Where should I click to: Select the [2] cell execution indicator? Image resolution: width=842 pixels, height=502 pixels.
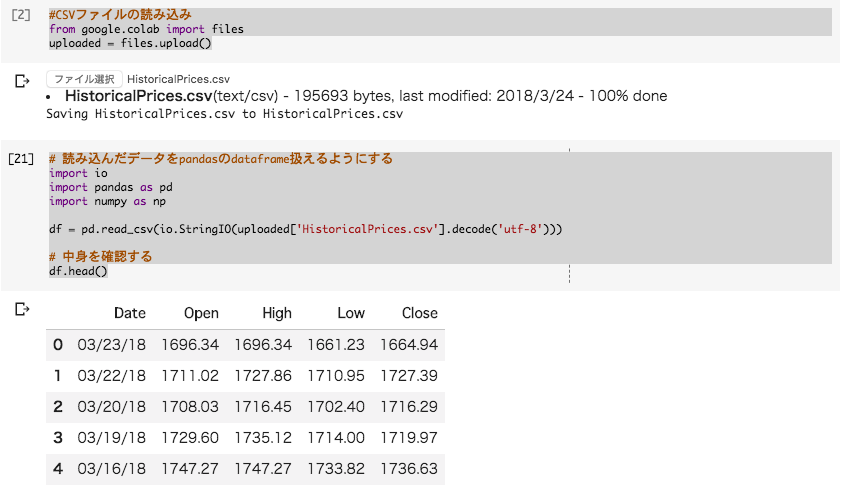coord(21,14)
